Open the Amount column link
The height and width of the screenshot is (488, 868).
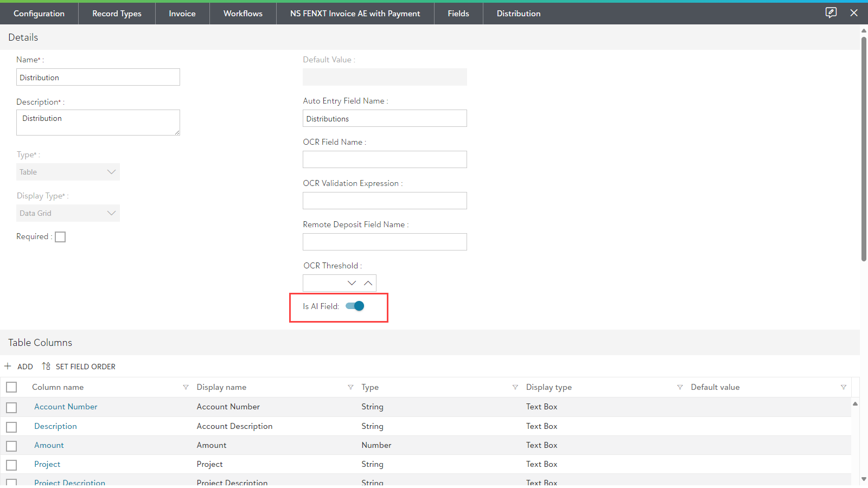49,445
